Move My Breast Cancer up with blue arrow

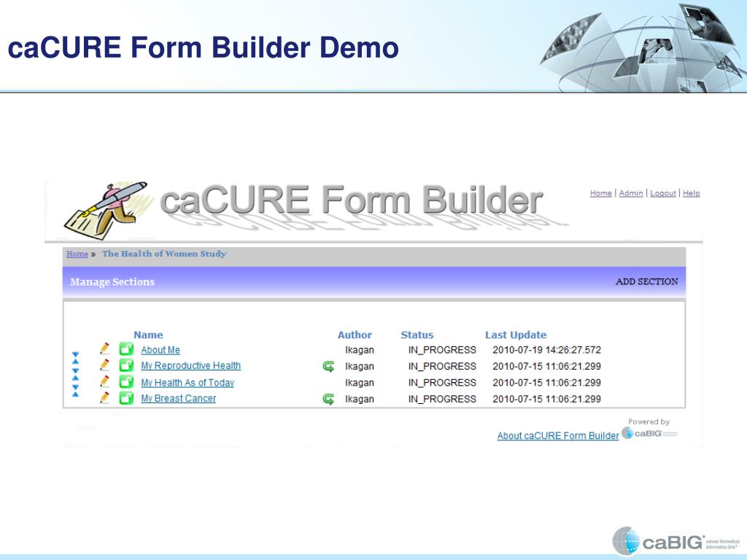pyautogui.click(x=75, y=394)
